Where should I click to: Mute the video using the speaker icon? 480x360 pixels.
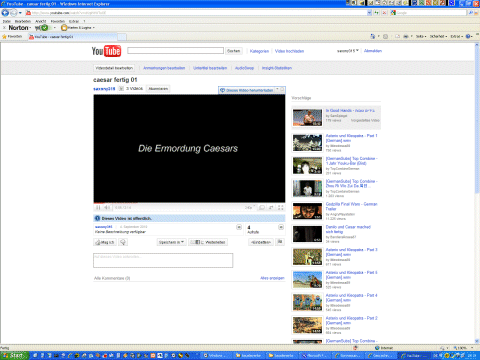[x=107, y=207]
